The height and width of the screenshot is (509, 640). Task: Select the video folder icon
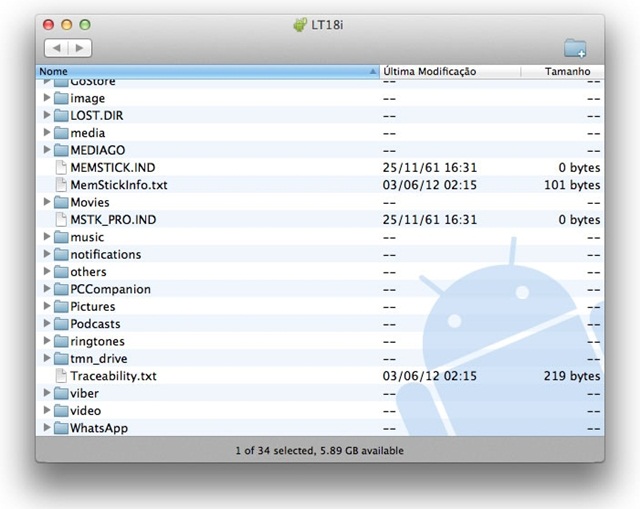click(x=61, y=411)
